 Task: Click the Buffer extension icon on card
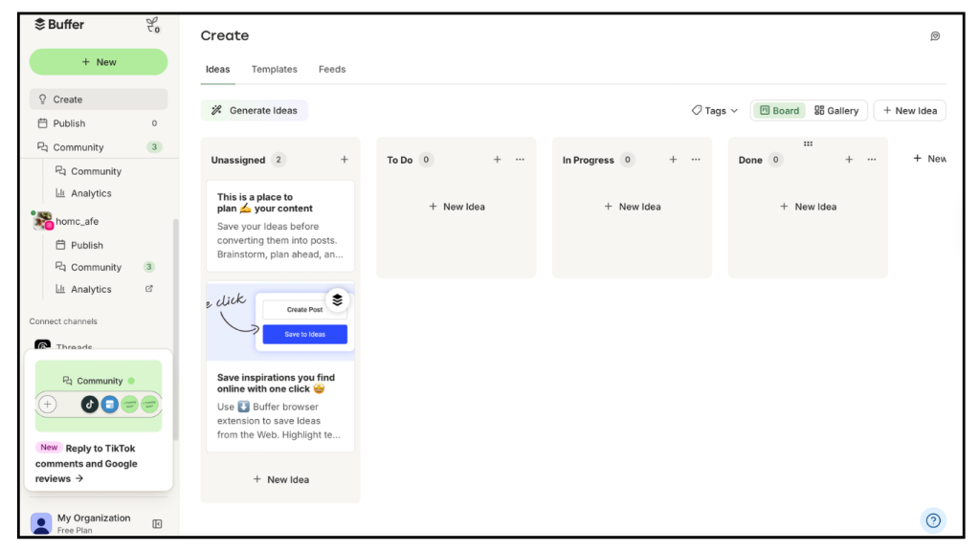tap(337, 300)
